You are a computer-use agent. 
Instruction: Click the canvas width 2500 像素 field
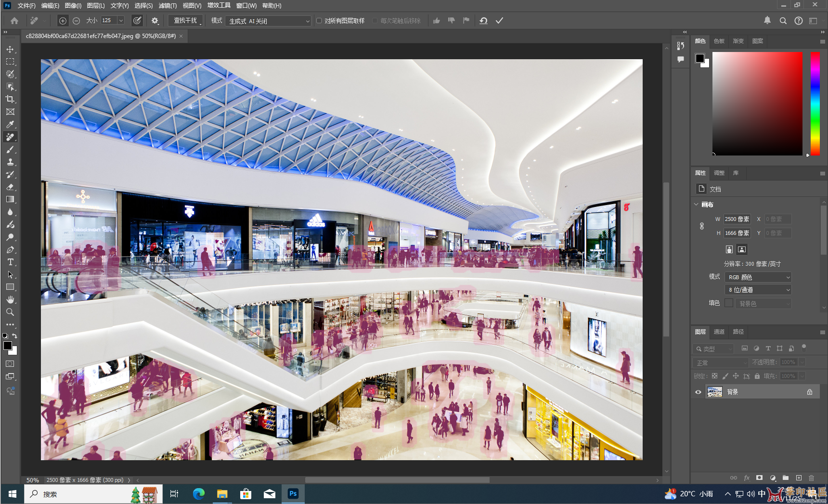coord(737,219)
